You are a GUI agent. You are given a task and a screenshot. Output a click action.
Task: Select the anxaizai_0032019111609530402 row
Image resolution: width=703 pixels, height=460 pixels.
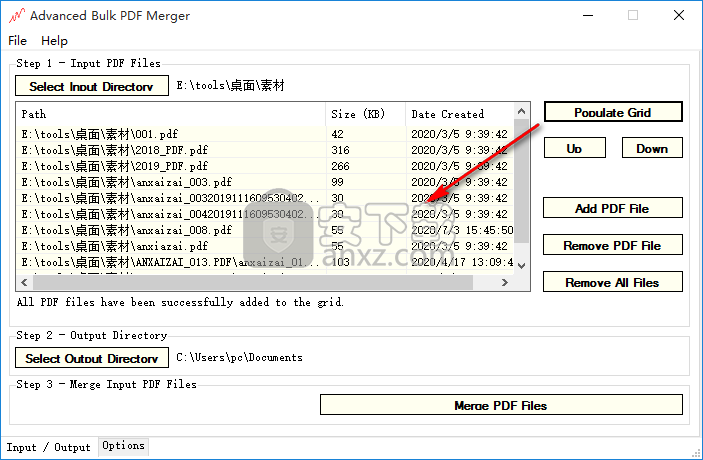point(265,198)
